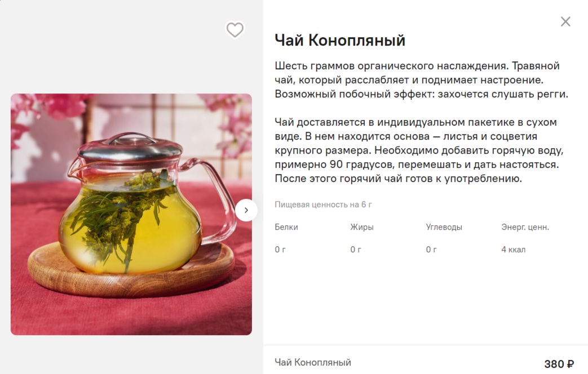Image resolution: width=588 pixels, height=374 pixels.
Task: Click the teapot's metal lid in photo
Action: (x=130, y=146)
